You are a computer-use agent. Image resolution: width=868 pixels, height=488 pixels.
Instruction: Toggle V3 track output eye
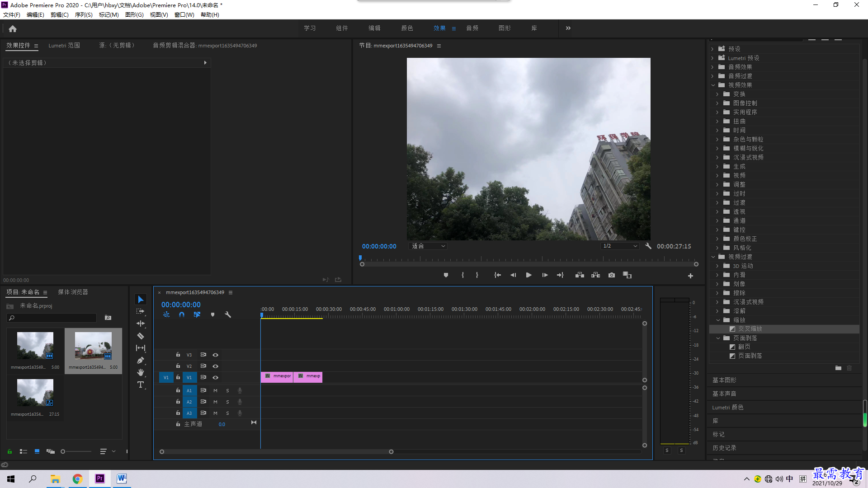216,355
